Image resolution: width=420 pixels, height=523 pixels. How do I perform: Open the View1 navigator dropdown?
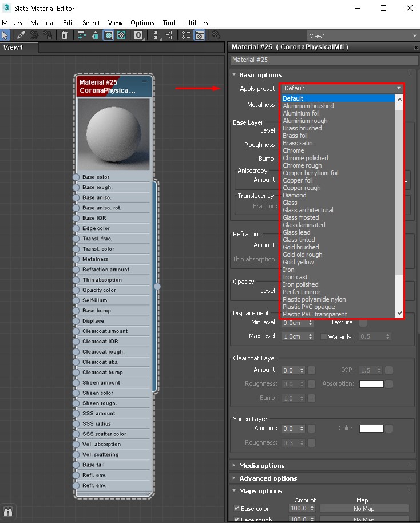pyautogui.click(x=363, y=35)
